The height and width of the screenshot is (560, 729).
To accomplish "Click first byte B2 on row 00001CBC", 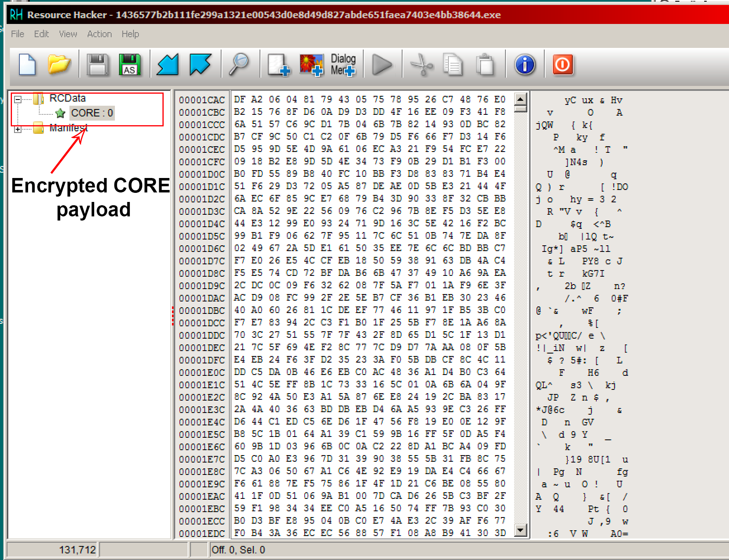I will tap(240, 112).
